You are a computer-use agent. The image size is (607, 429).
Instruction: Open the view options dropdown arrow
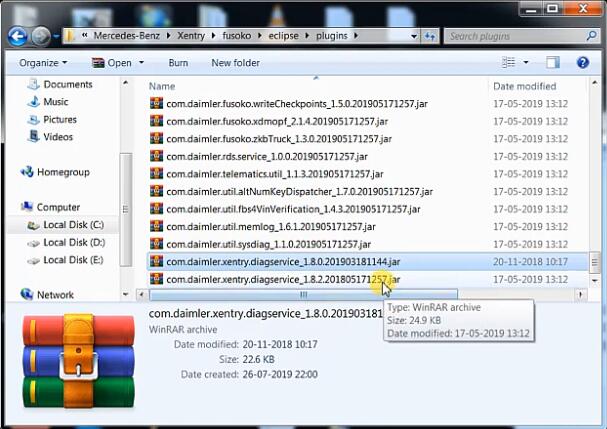click(526, 62)
